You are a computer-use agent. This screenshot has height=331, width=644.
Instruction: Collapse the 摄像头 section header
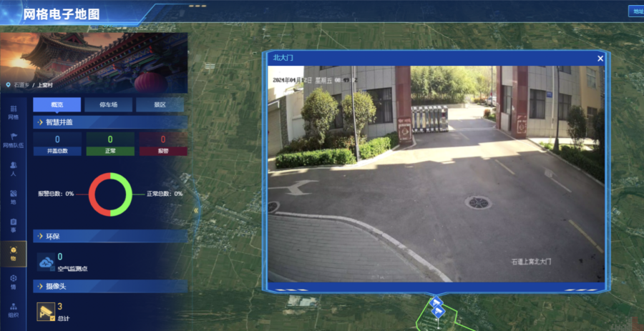[109, 286]
